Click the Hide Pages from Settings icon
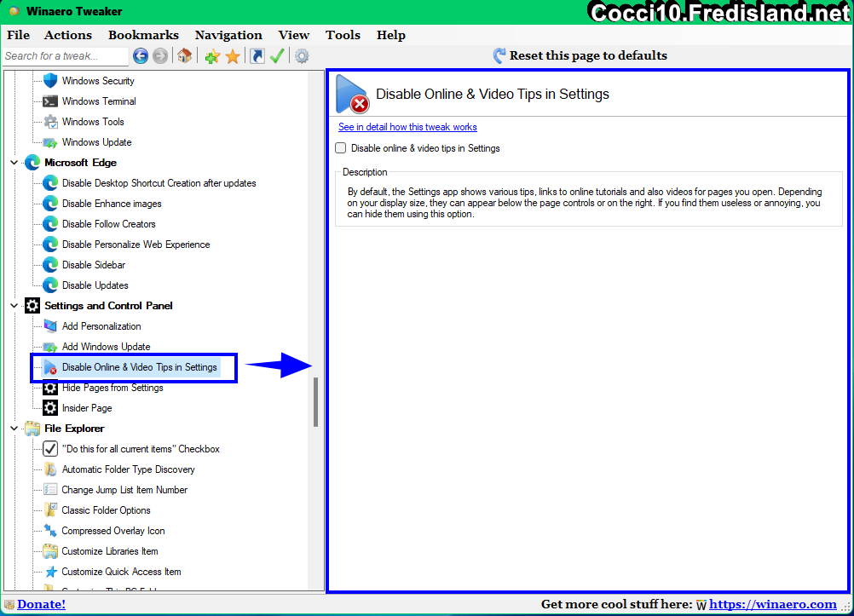 click(x=50, y=388)
